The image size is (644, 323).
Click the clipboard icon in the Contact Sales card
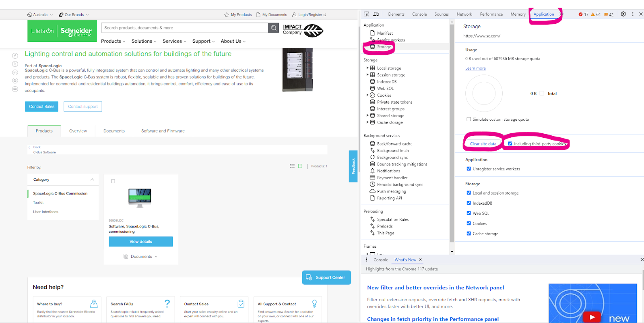[241, 304]
